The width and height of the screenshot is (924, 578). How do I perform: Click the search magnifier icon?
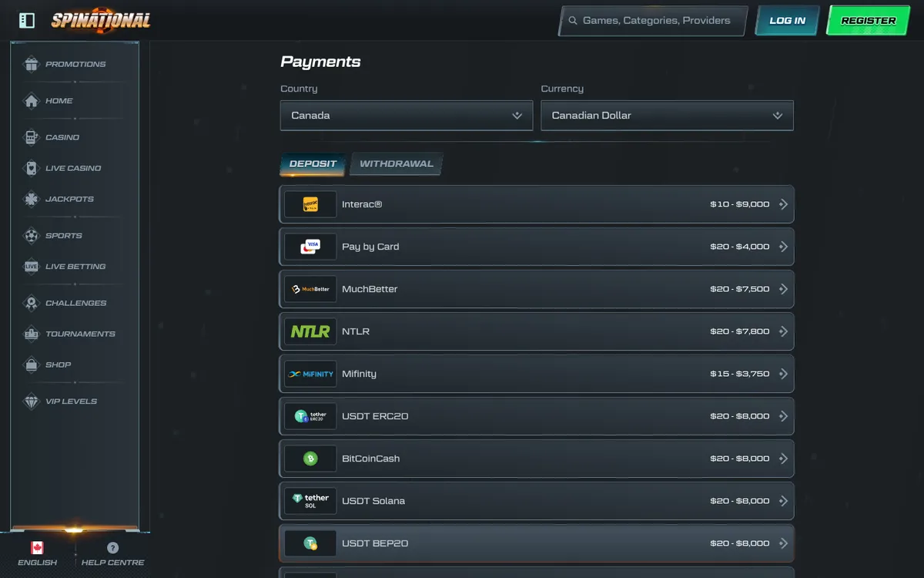click(x=573, y=21)
